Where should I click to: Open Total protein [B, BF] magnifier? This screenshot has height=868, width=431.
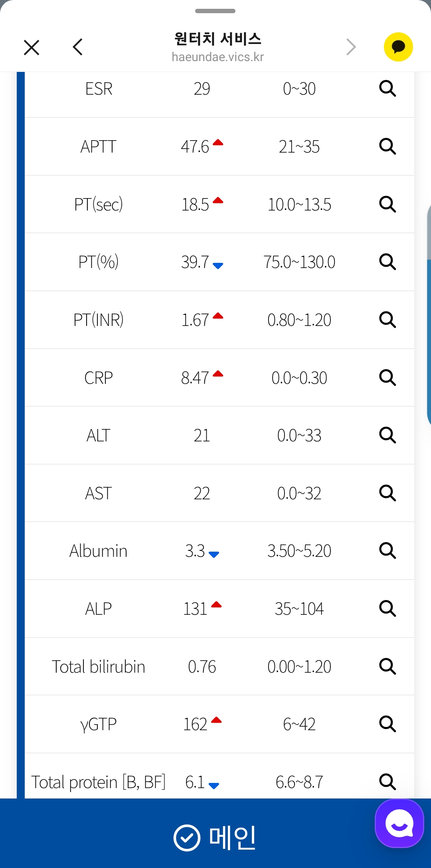(388, 782)
